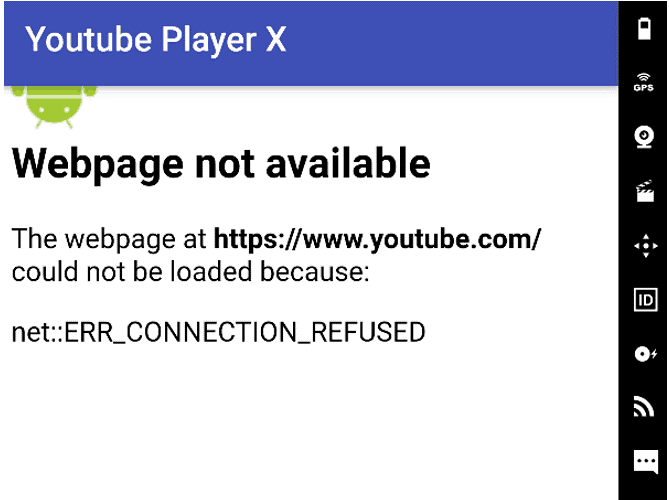
Task: Click the Youtube Player X app title
Action: pos(156,40)
